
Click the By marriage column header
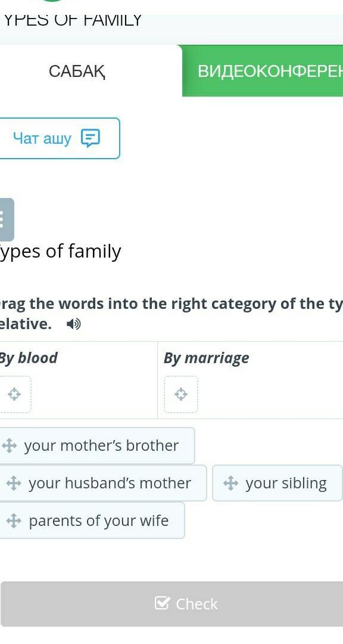click(x=207, y=358)
